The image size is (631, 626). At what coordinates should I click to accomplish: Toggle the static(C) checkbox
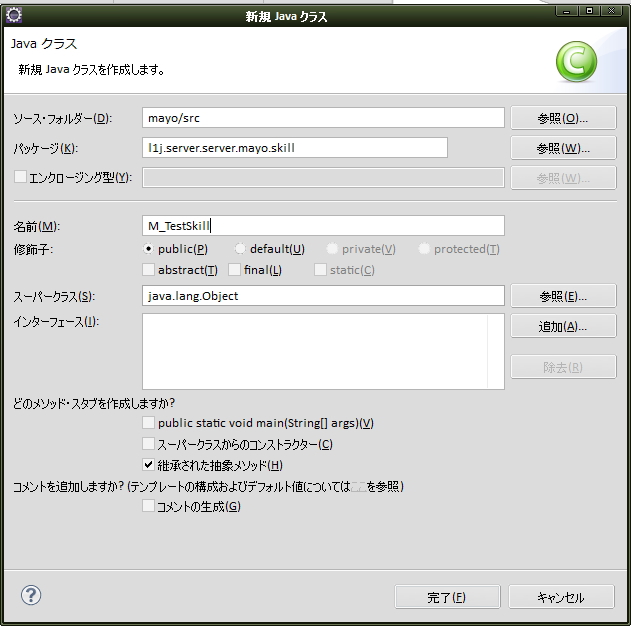(320, 270)
